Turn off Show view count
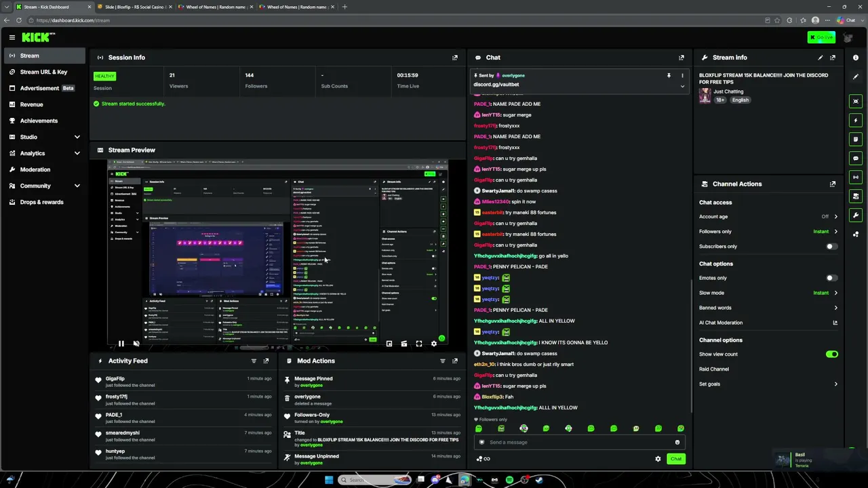 click(x=831, y=354)
